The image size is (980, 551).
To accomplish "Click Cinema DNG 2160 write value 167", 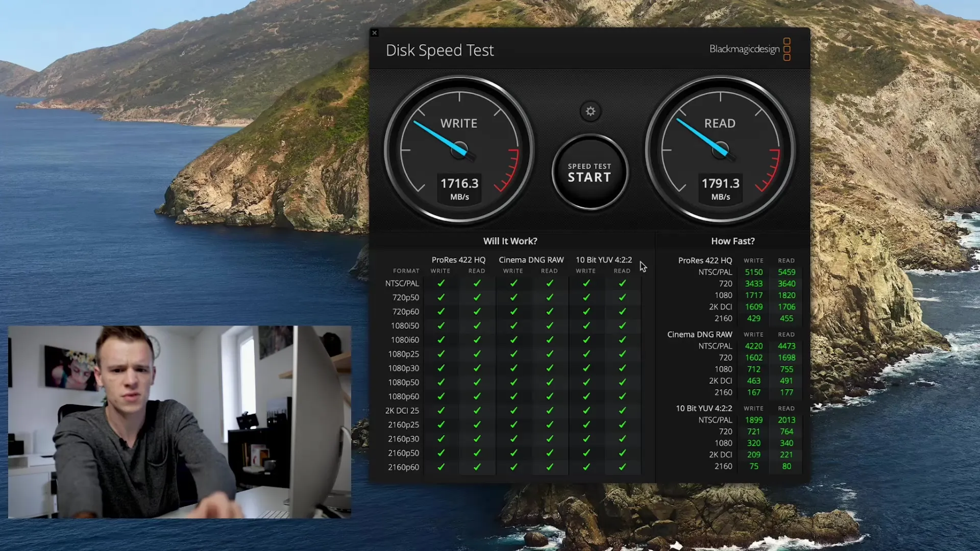I will [753, 392].
